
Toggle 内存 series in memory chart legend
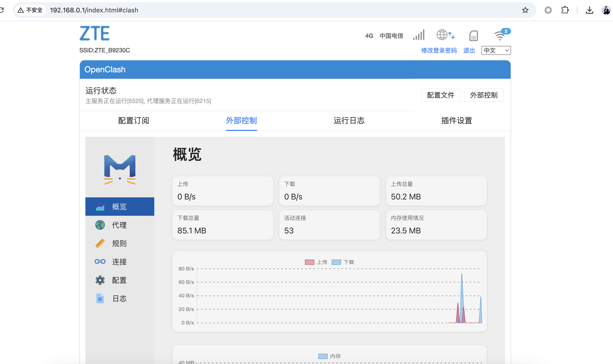[329, 356]
